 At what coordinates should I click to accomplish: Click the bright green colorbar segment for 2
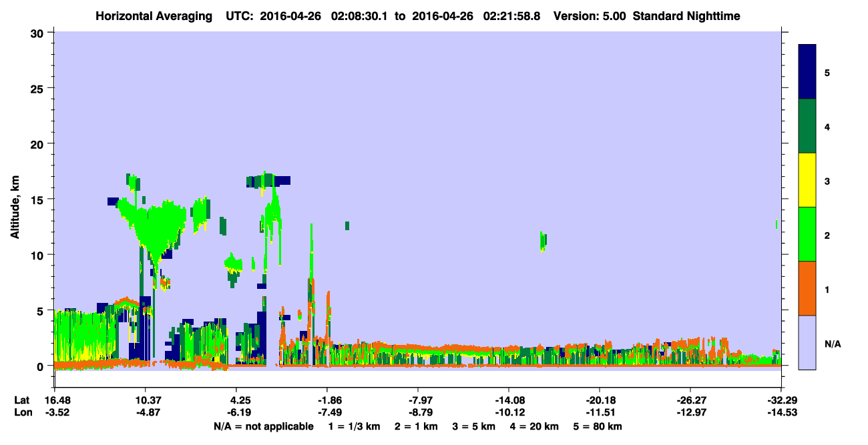(807, 234)
